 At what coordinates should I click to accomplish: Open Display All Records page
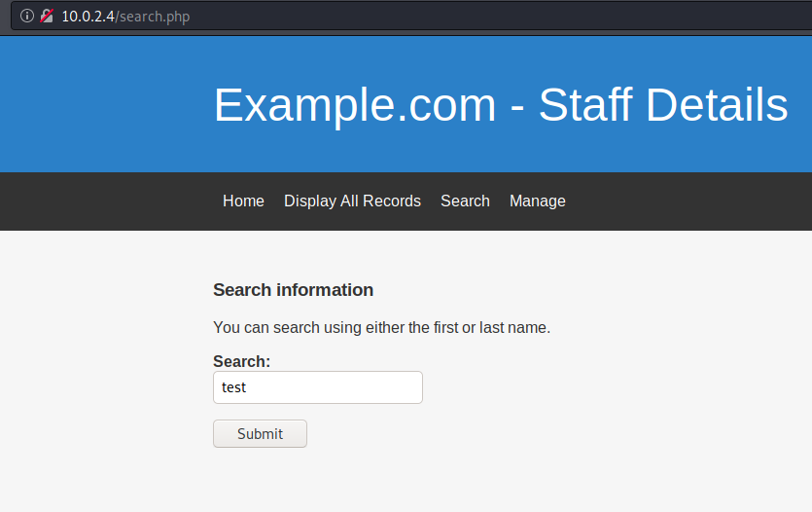pos(352,201)
